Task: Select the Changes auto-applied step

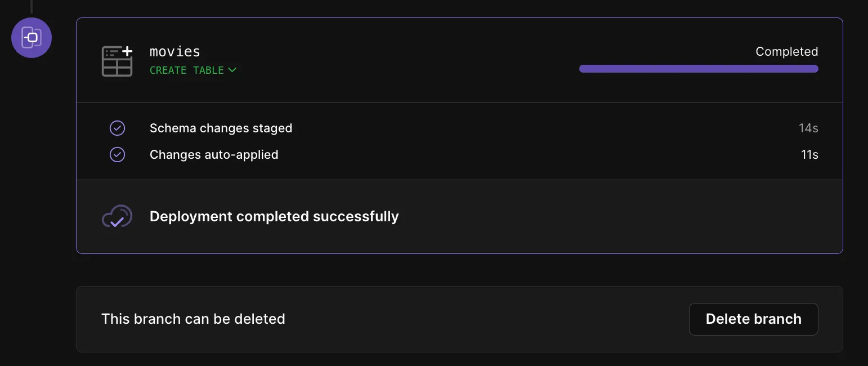Action: (214, 154)
